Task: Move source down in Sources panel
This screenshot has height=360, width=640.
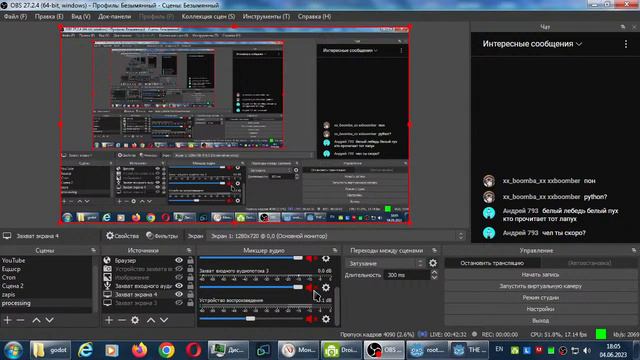Action: (x=164, y=320)
